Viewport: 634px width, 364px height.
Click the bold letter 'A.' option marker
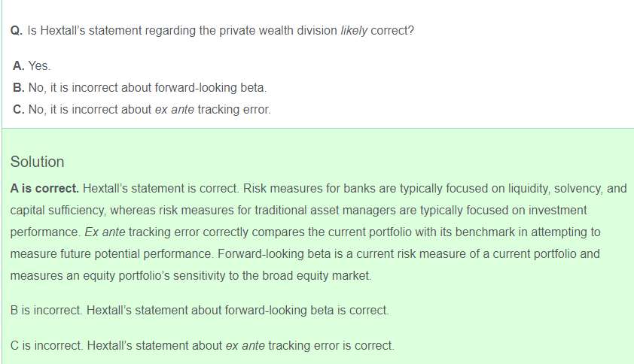pyautogui.click(x=19, y=65)
